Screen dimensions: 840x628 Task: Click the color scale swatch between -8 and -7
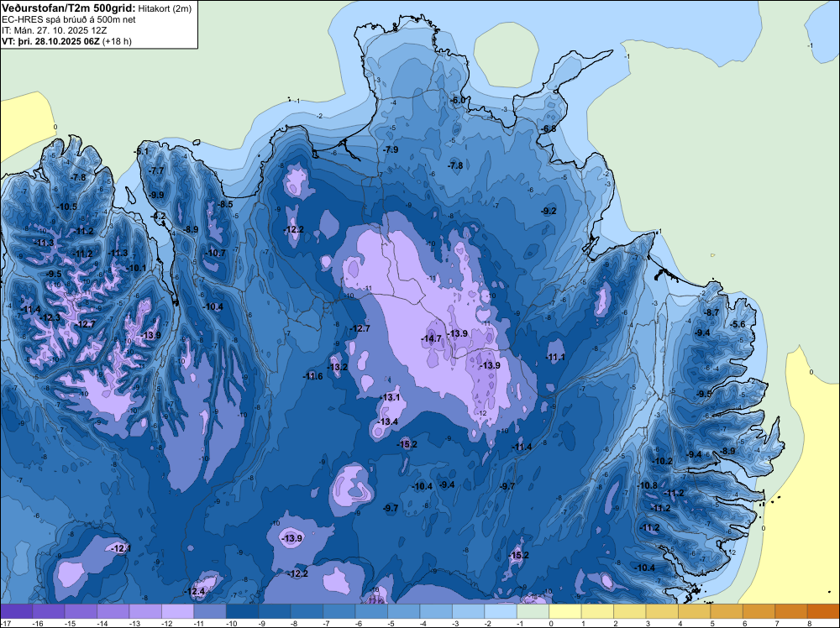307,611
